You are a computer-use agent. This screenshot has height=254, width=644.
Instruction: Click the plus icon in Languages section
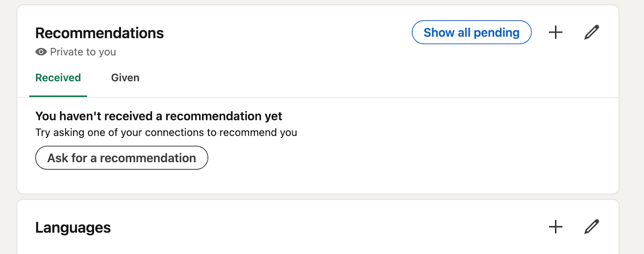click(x=555, y=227)
